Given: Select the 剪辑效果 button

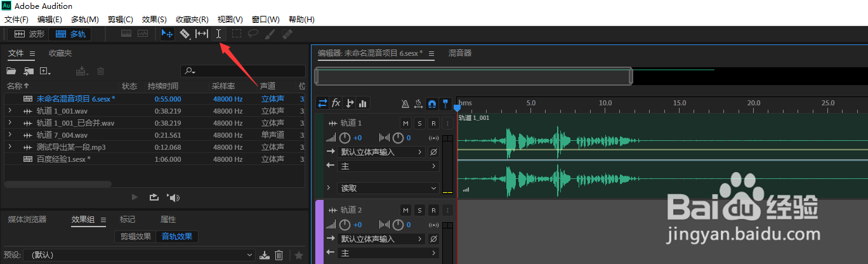Looking at the screenshot, I should pyautogui.click(x=136, y=237).
